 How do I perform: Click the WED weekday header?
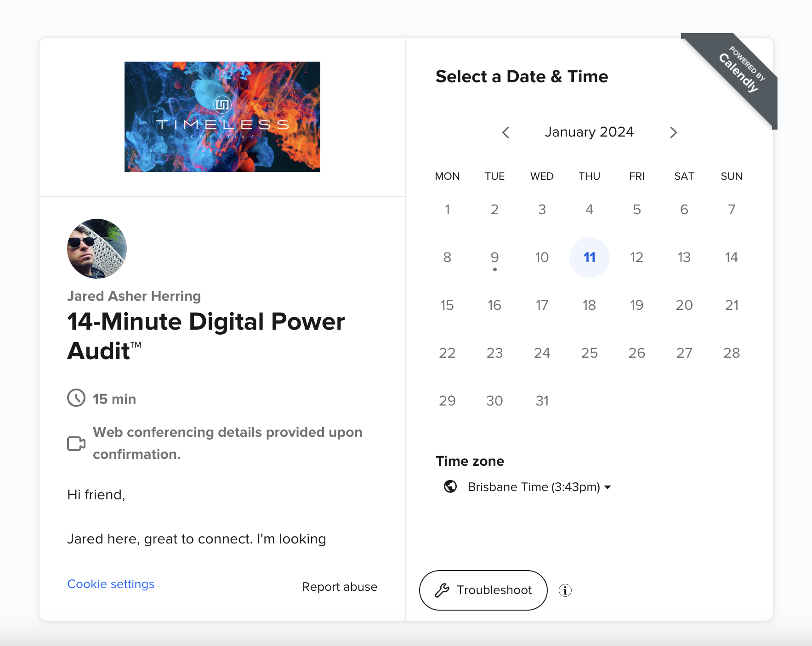[x=542, y=177]
